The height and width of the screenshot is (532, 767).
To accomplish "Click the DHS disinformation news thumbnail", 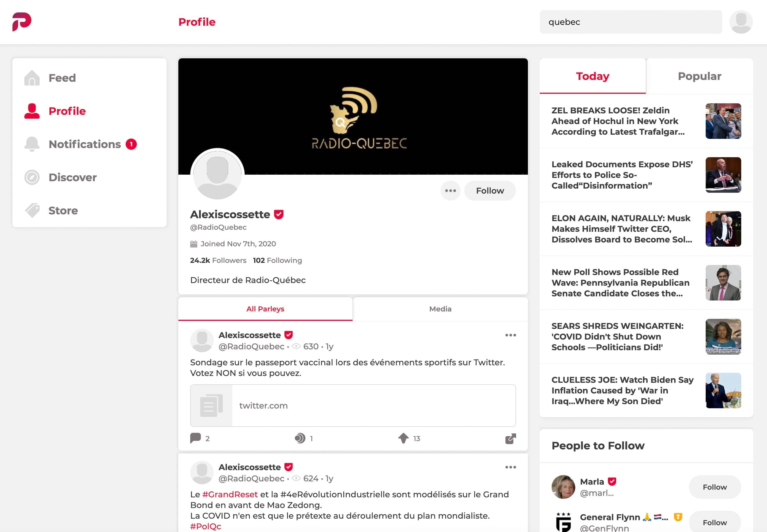I will (723, 175).
